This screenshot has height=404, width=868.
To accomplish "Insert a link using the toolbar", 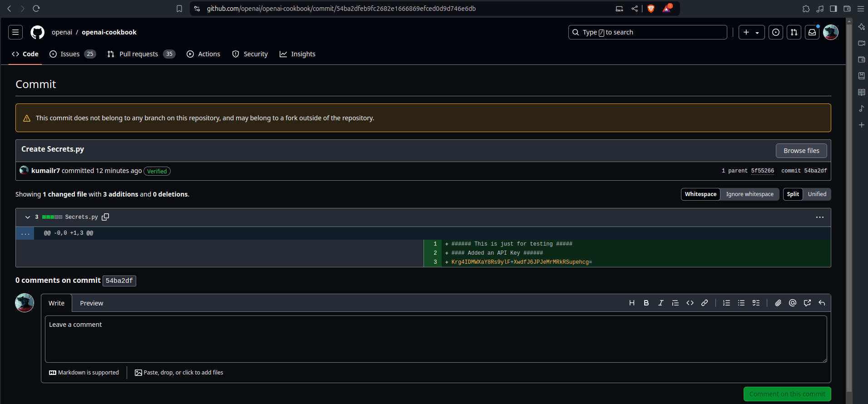I will (x=704, y=303).
